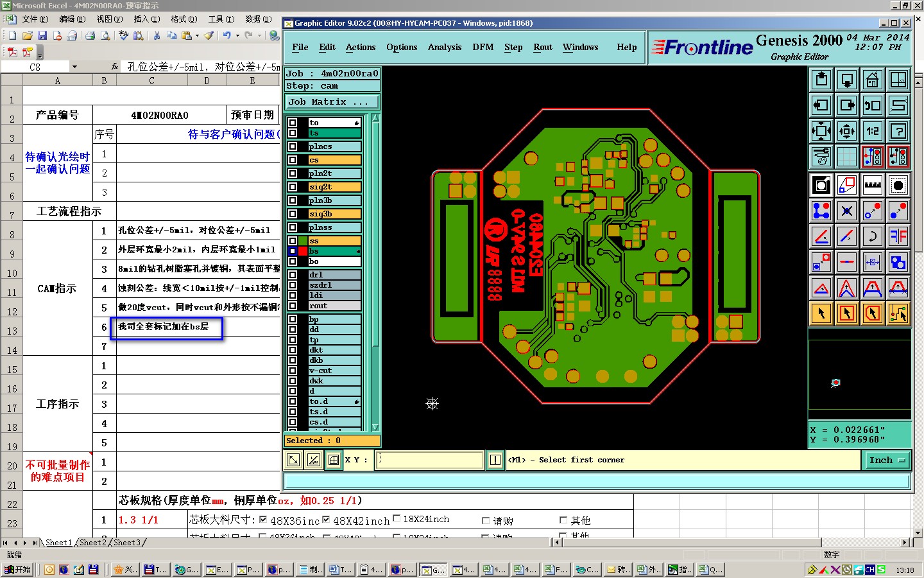Click the home view icon
This screenshot has width=924, height=578.
873,80
